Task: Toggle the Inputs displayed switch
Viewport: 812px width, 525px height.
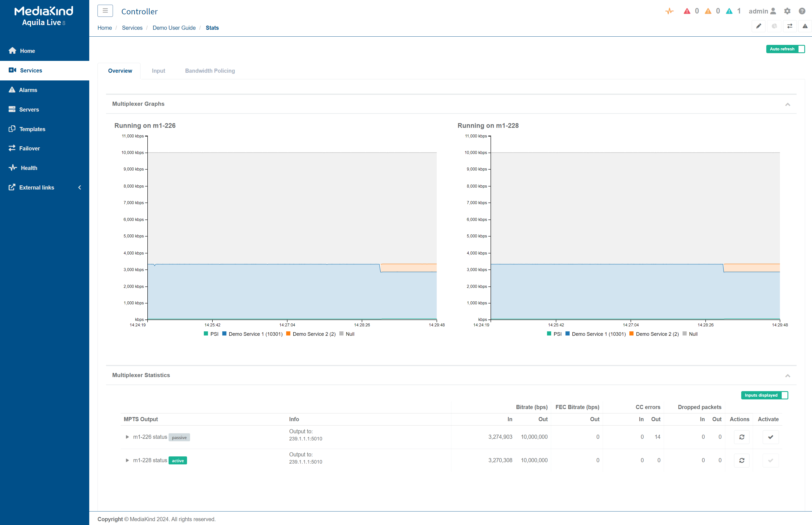Action: click(x=764, y=396)
